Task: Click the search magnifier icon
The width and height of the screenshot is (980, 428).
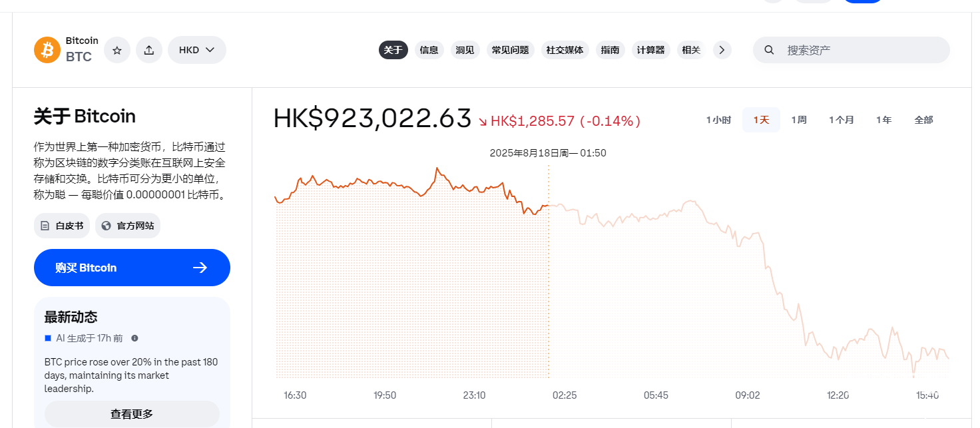Action: pyautogui.click(x=769, y=50)
